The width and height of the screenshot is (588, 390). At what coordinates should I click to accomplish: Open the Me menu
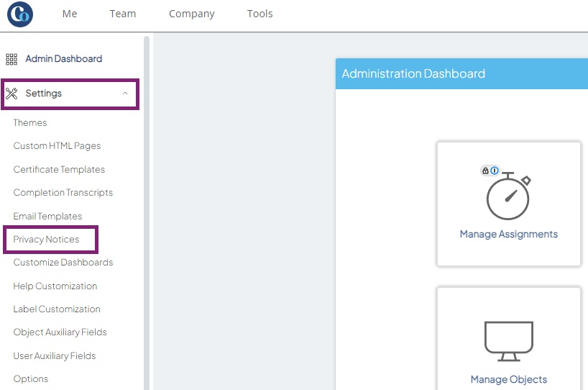pyautogui.click(x=70, y=14)
